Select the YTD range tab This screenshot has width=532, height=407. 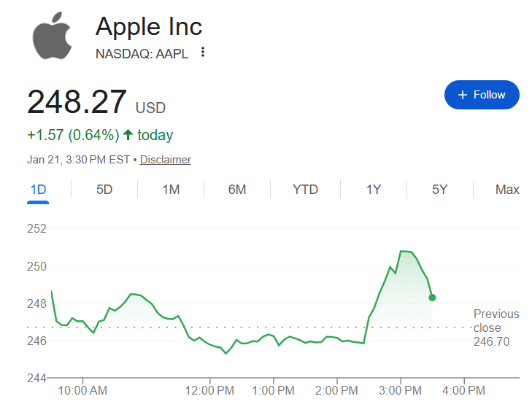[x=305, y=190]
